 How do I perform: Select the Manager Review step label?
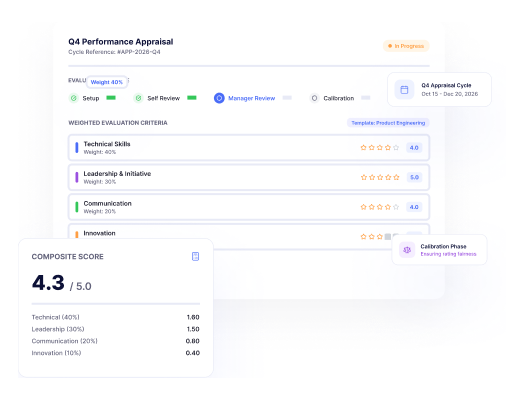(x=251, y=98)
